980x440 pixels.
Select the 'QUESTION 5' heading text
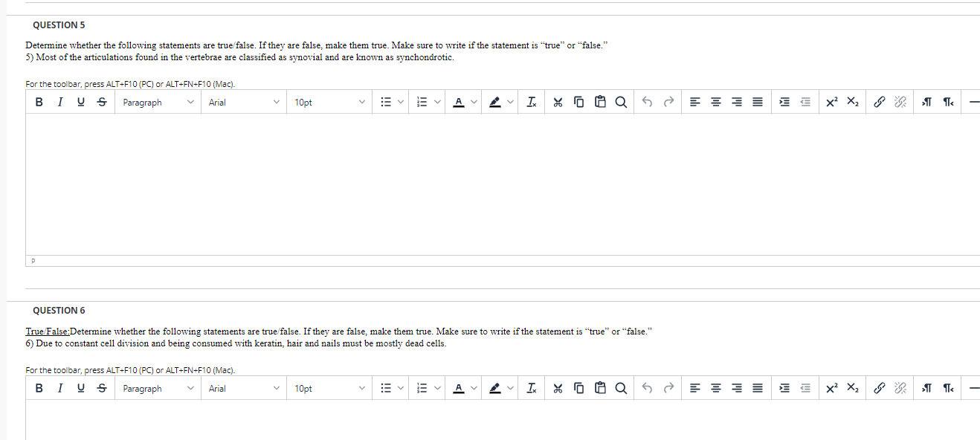pyautogui.click(x=59, y=25)
